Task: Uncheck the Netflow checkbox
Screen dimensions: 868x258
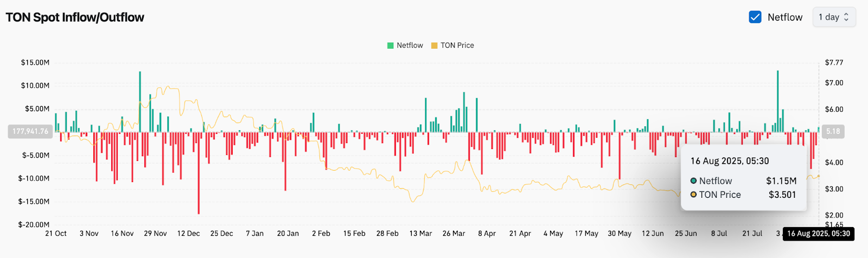Action: pyautogui.click(x=755, y=17)
